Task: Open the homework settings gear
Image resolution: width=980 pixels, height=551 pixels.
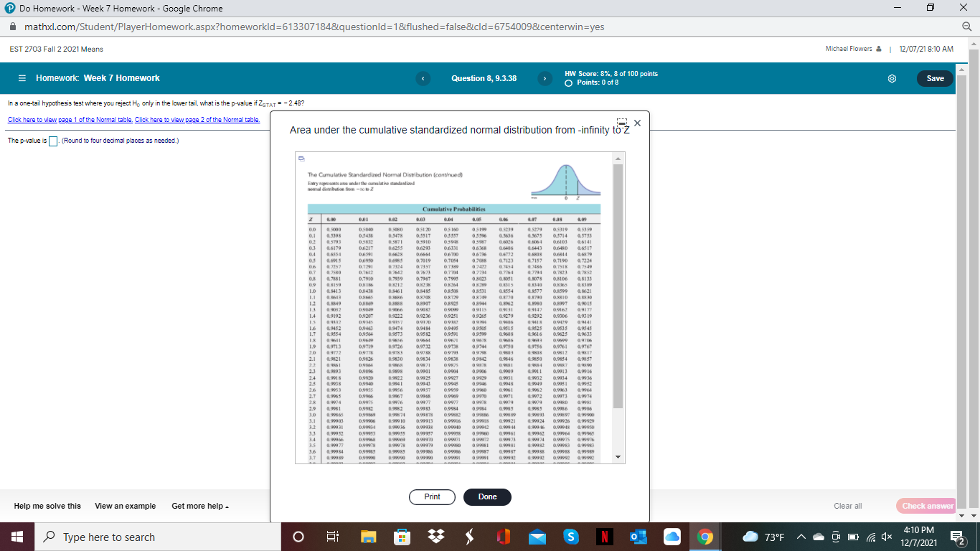Action: pos(892,78)
